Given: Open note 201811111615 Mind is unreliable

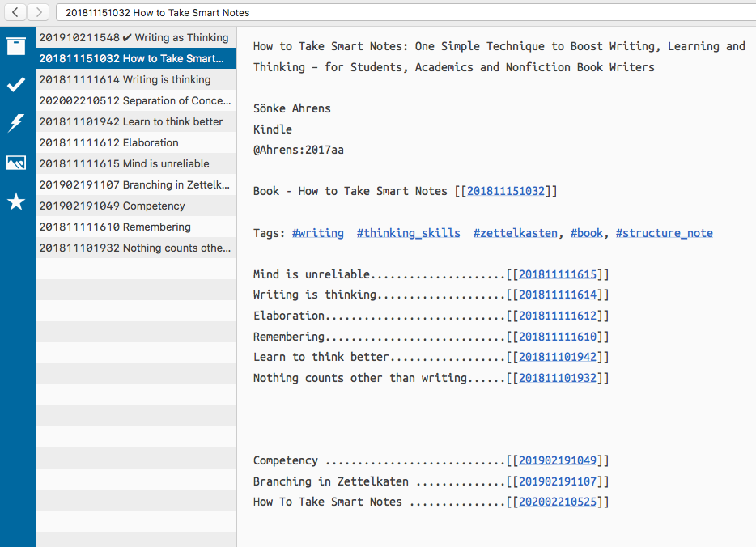Looking at the screenshot, I should point(136,164).
